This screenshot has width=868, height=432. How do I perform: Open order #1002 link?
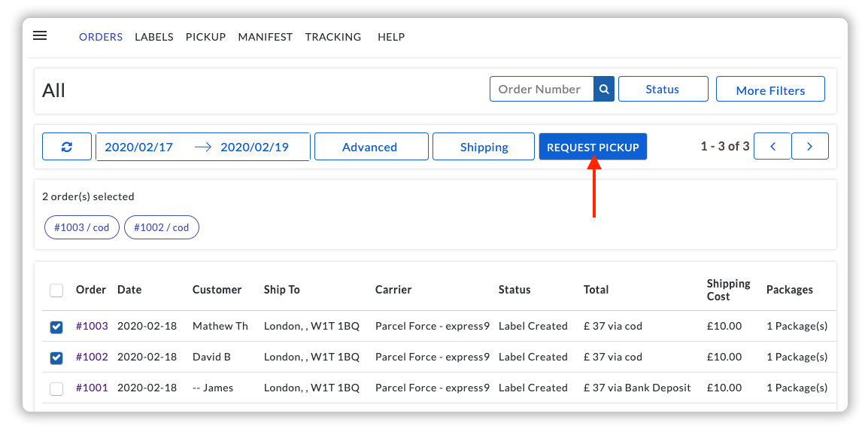pos(92,357)
